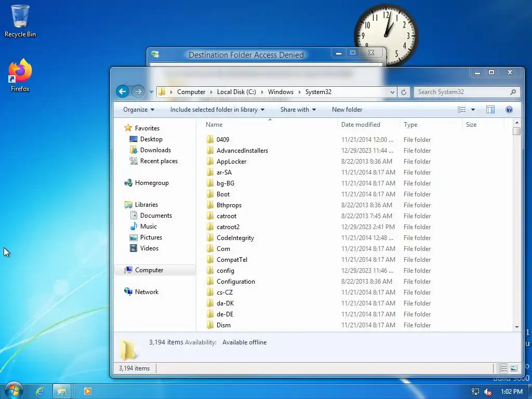The width and height of the screenshot is (532, 399).
Task: Open the Videos library
Action: point(144,248)
